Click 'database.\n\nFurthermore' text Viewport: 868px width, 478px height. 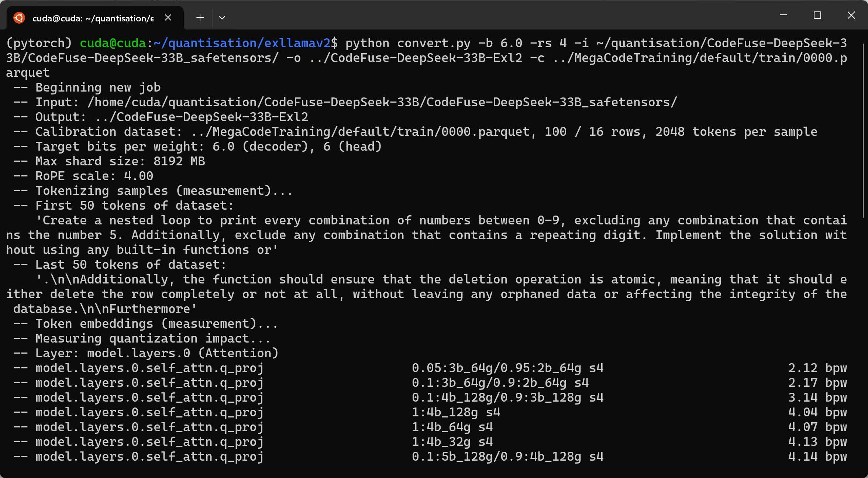click(102, 309)
